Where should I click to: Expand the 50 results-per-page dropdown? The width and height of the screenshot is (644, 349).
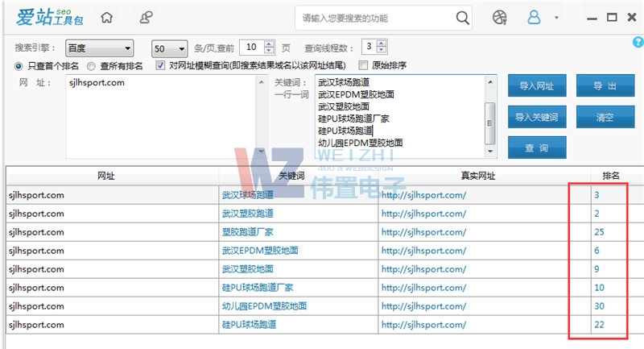170,48
